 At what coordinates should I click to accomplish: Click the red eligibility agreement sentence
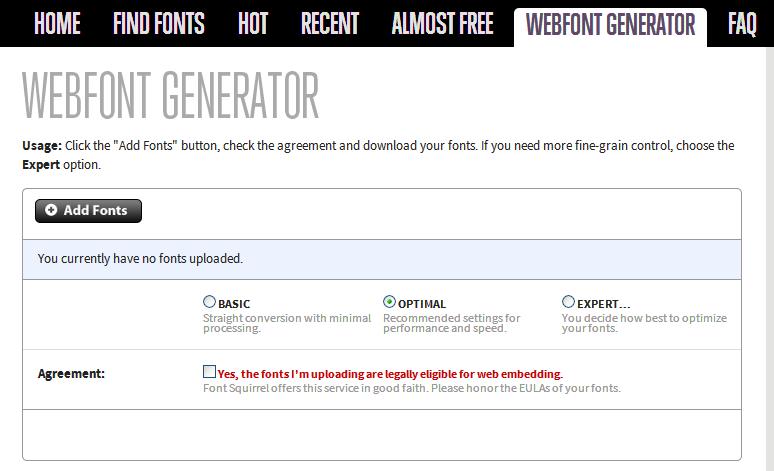point(390,374)
